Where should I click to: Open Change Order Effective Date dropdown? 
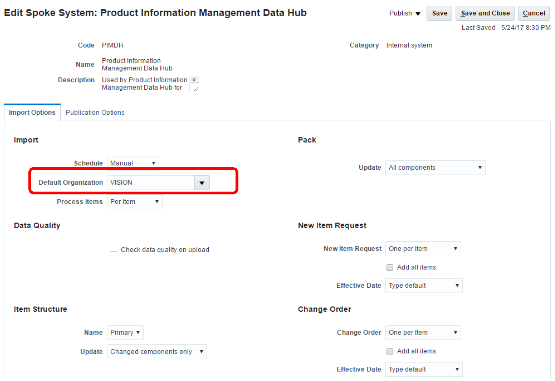pyautogui.click(x=424, y=369)
